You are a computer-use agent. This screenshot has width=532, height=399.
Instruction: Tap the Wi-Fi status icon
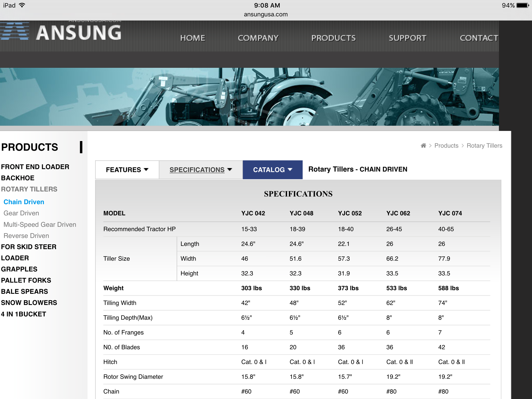[x=22, y=5]
